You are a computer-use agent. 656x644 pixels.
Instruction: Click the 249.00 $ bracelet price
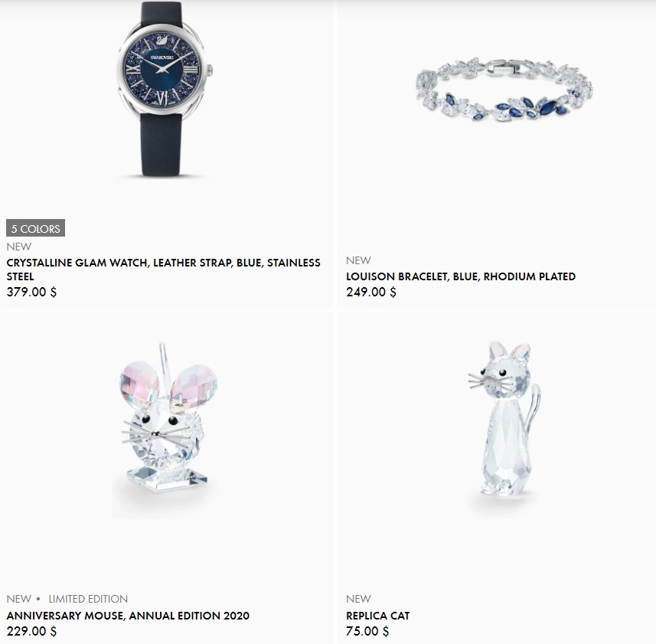tap(371, 292)
